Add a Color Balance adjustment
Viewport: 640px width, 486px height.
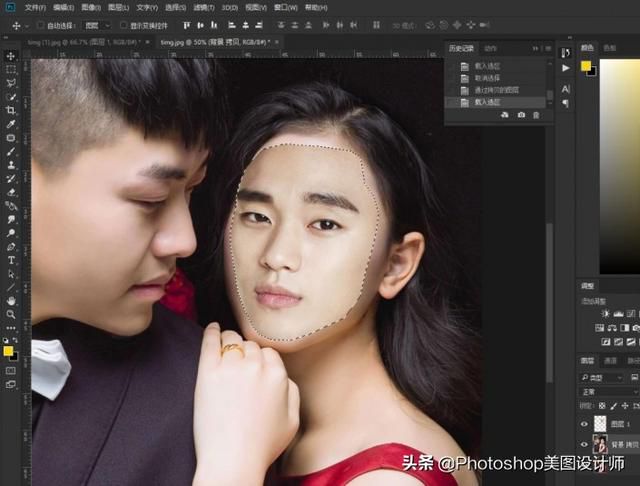tap(612, 328)
